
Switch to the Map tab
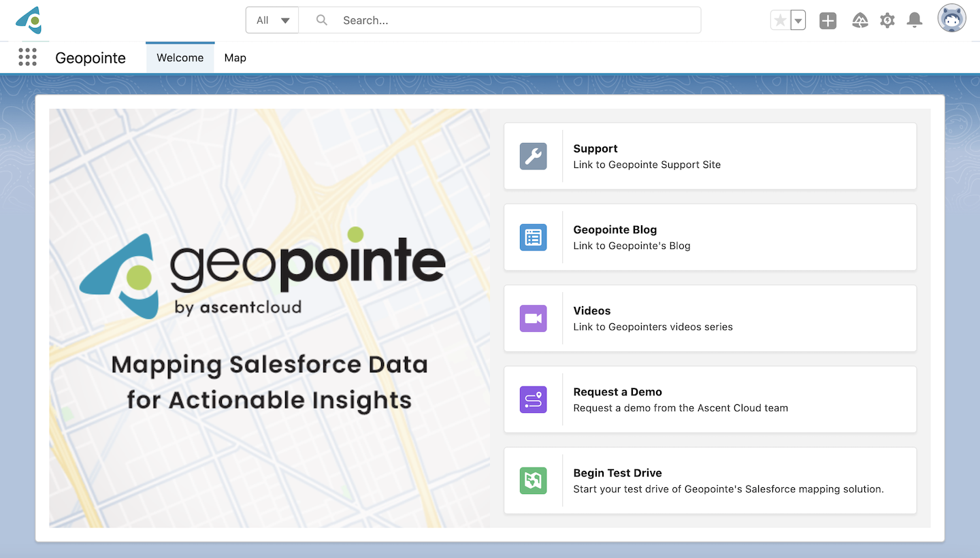pyautogui.click(x=235, y=58)
